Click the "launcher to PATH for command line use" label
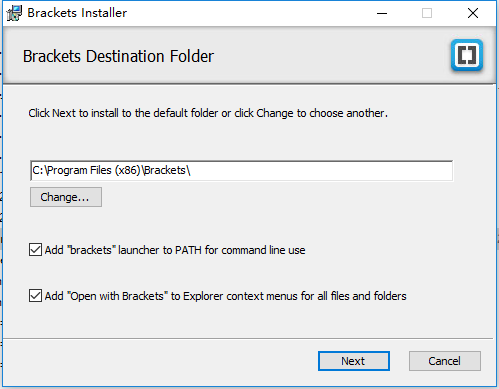The image size is (499, 389). 211,250
